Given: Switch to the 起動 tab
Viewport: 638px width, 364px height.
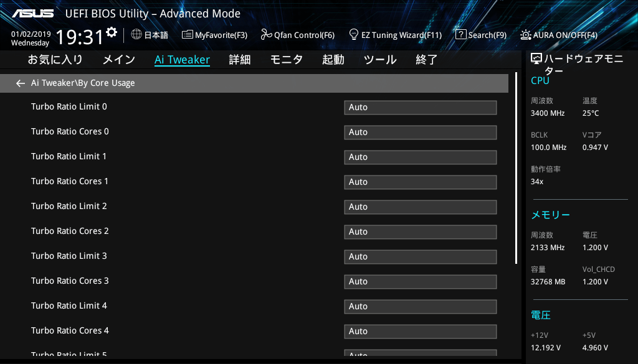Looking at the screenshot, I should coord(333,60).
